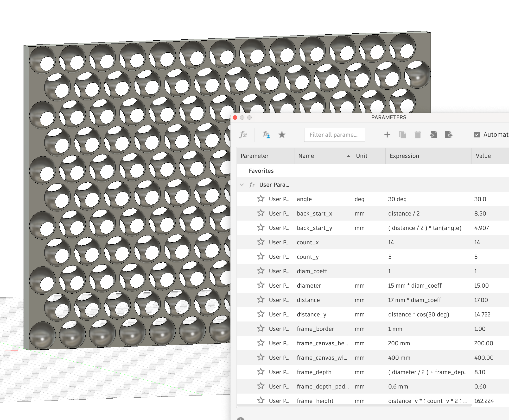
Task: Click the horizontal scrollbar of parameters table
Action: pos(354,405)
